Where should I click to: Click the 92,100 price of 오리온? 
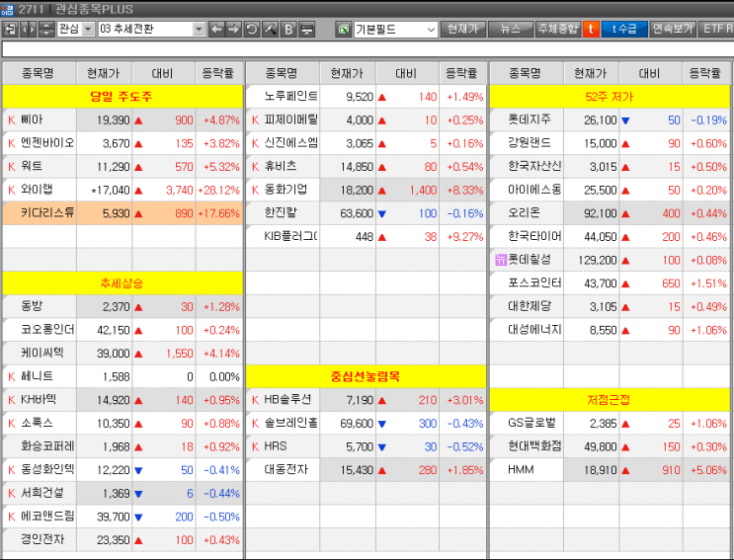pyautogui.click(x=600, y=213)
